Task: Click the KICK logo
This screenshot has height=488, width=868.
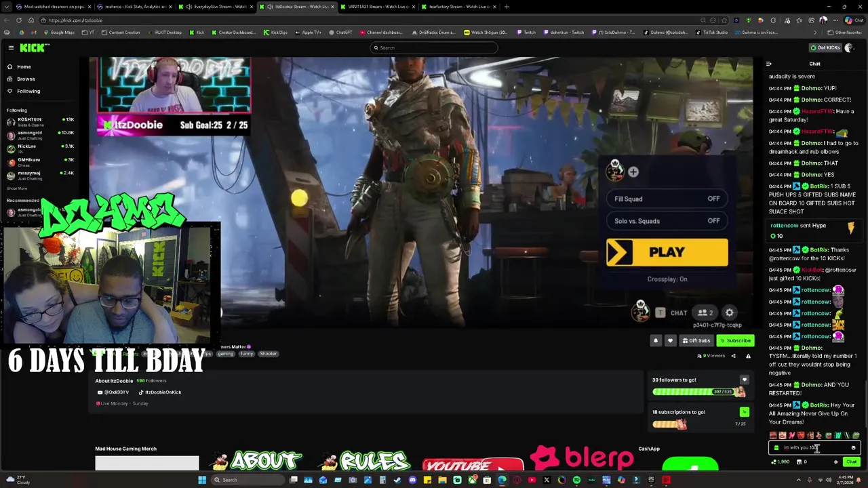Action: coord(34,47)
